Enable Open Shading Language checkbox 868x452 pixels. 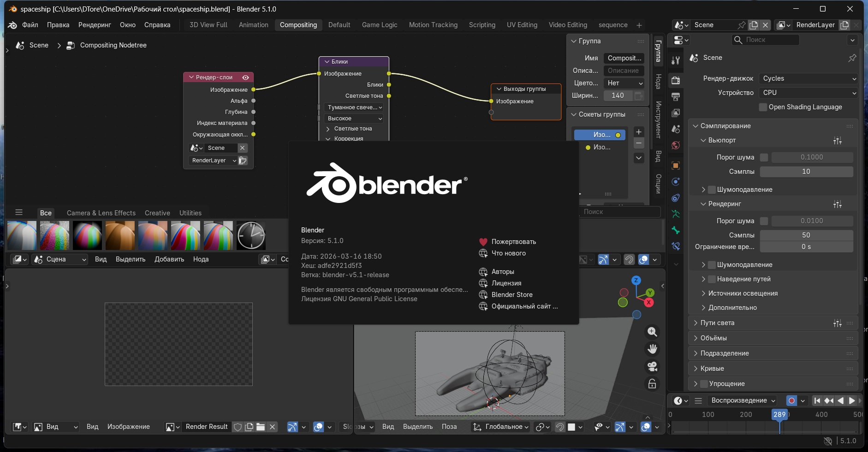click(x=763, y=107)
